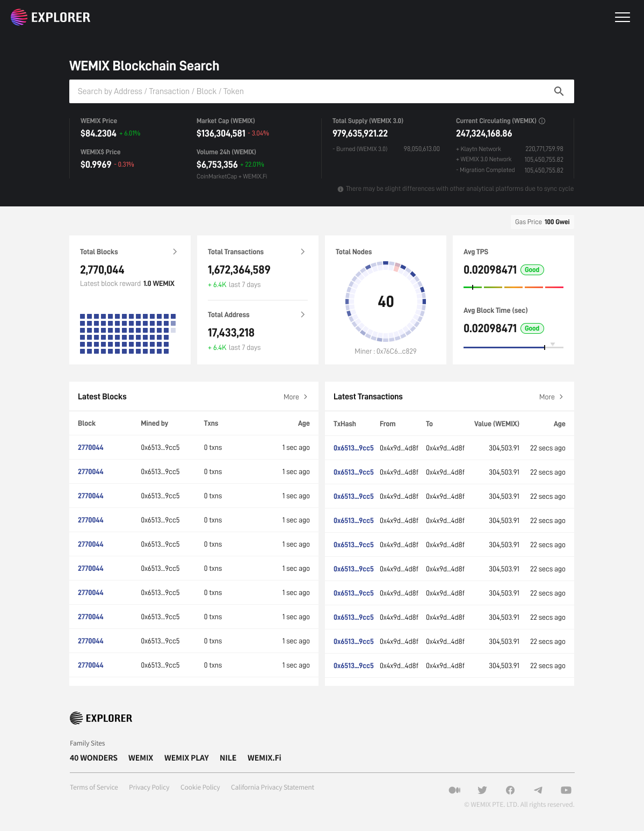Click More in Latest Transactions
The height and width of the screenshot is (831, 644).
pos(547,397)
